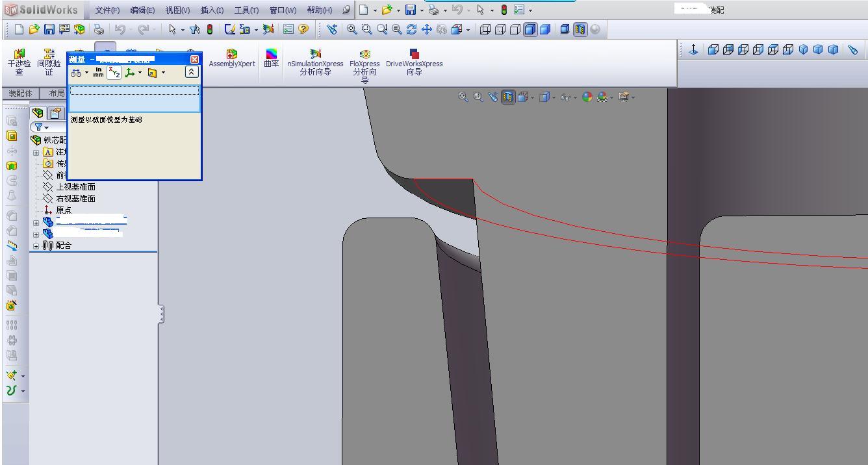
Task: Expand the 配合 (Mates) tree node
Action: (36, 246)
